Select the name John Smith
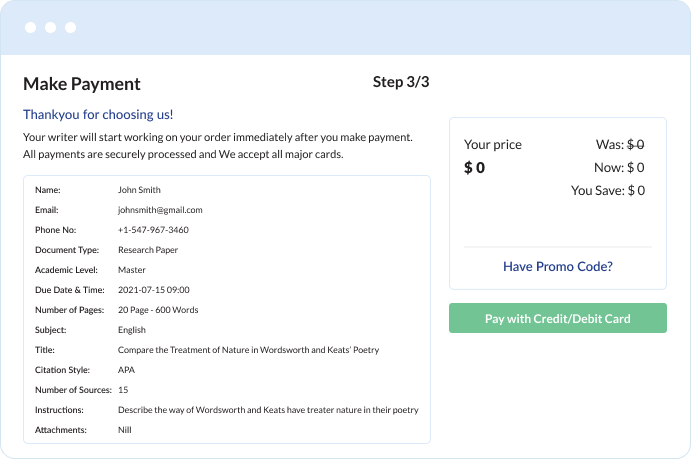Viewport: 691px width, 459px height. coord(139,190)
